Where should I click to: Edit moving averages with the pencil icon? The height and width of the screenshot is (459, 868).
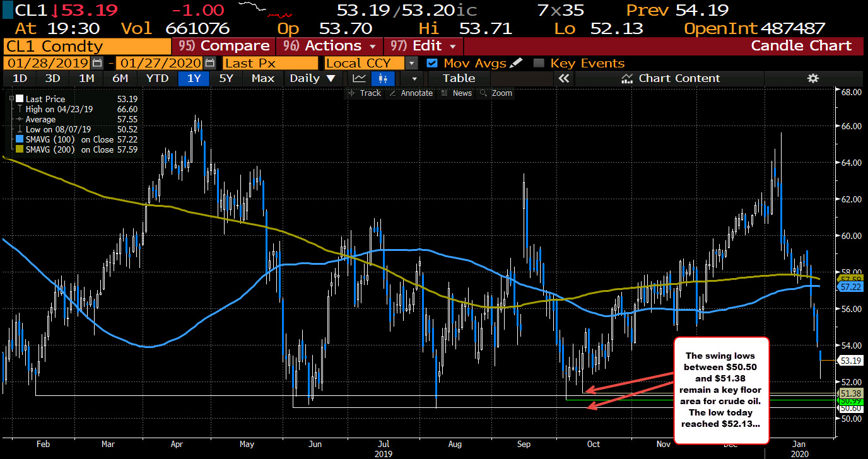tap(517, 63)
